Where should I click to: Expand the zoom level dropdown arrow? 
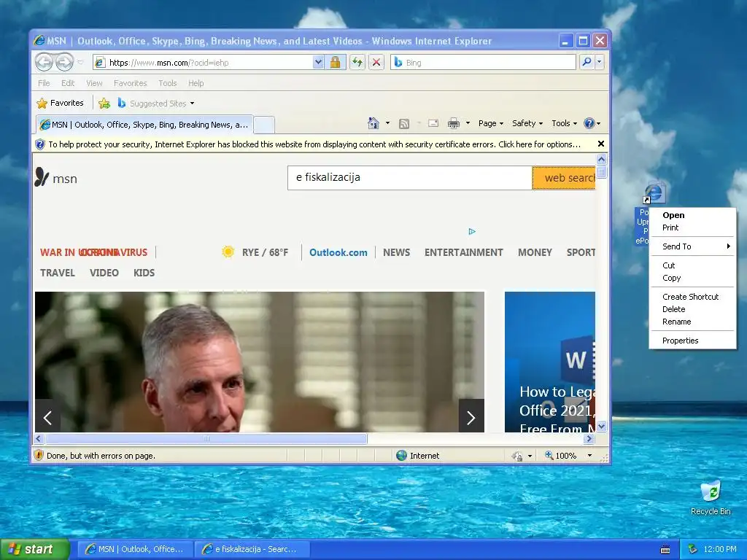[x=589, y=456]
